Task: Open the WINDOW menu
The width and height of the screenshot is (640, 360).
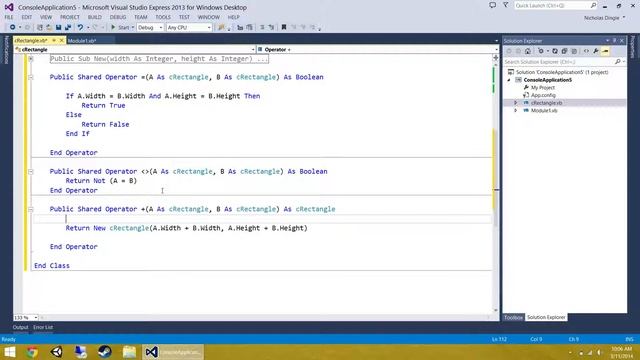Action: pos(209,17)
